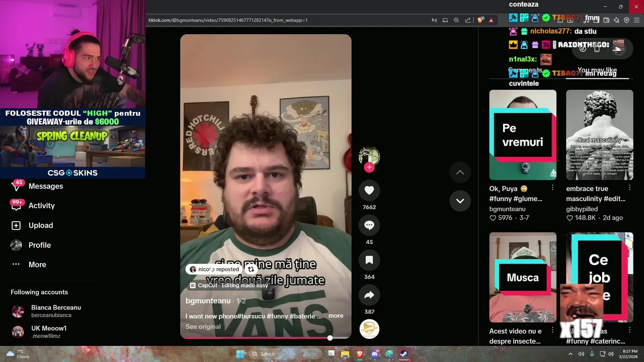644x362 pixels.
Task: Open the spinning sound disc icon
Action: point(369,329)
